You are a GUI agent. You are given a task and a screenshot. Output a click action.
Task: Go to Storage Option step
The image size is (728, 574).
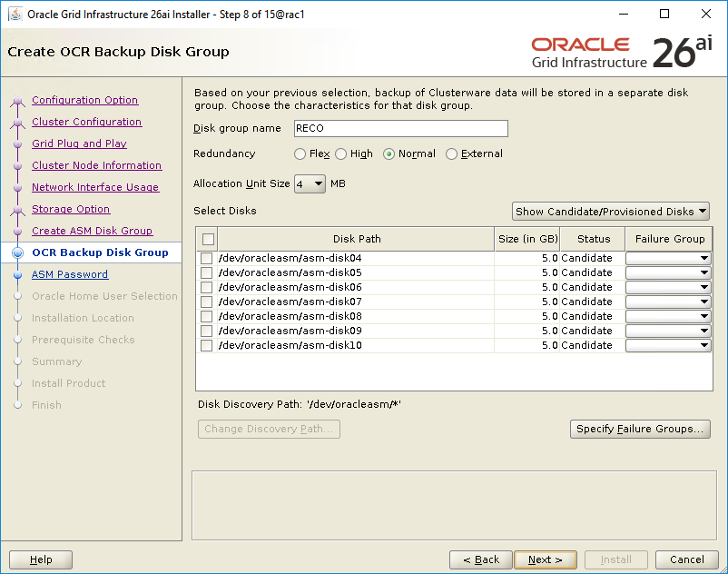click(x=71, y=209)
